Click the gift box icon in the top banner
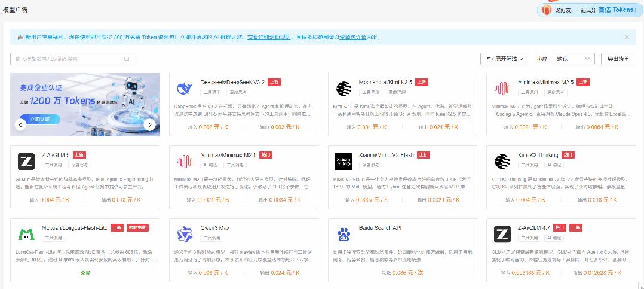This screenshot has width=644, height=289. pos(546,10)
